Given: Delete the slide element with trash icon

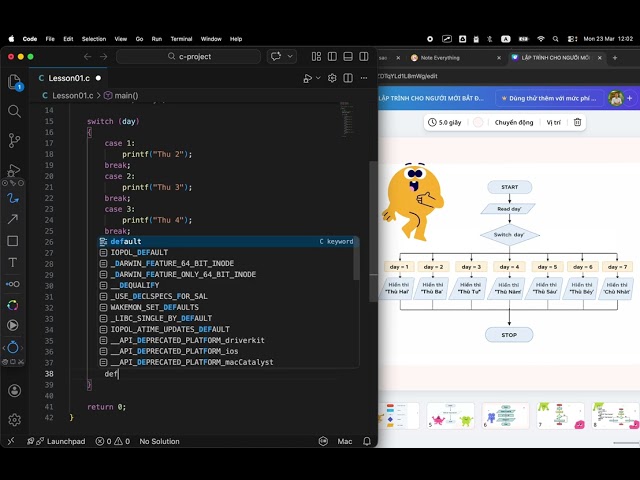Looking at the screenshot, I should point(577,122).
